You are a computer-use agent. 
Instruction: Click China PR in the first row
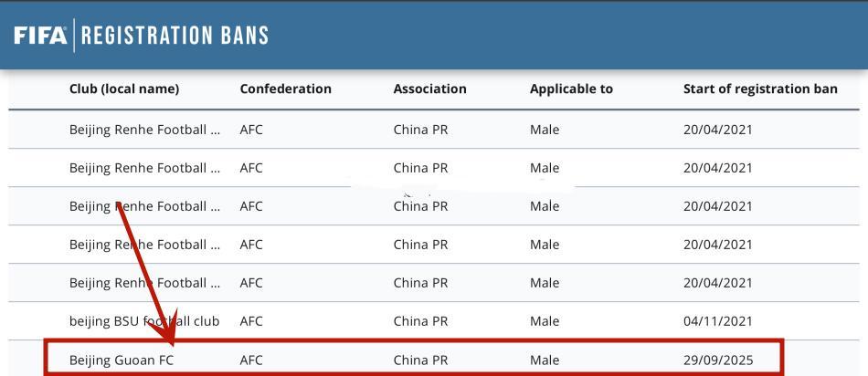[420, 130]
